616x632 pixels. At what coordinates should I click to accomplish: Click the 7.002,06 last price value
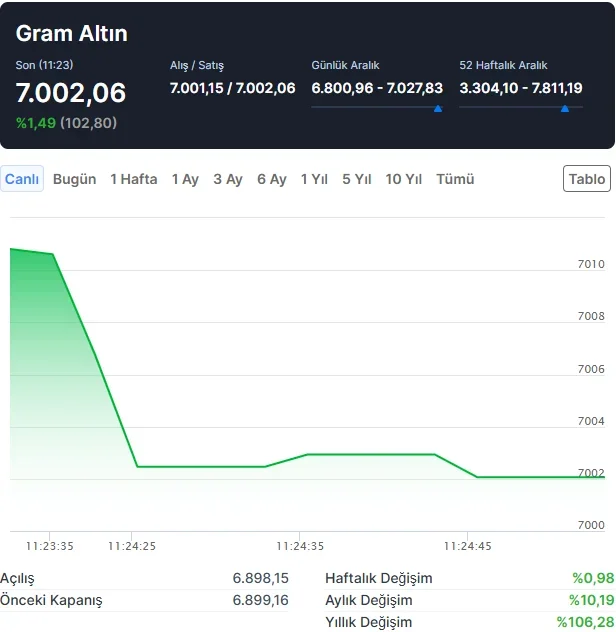(71, 93)
